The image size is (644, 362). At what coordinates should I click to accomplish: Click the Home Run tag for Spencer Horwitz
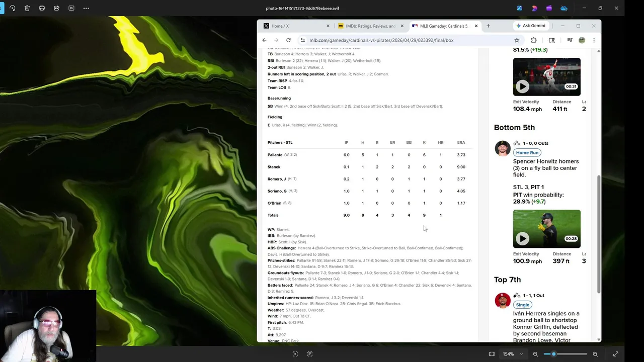point(527,152)
